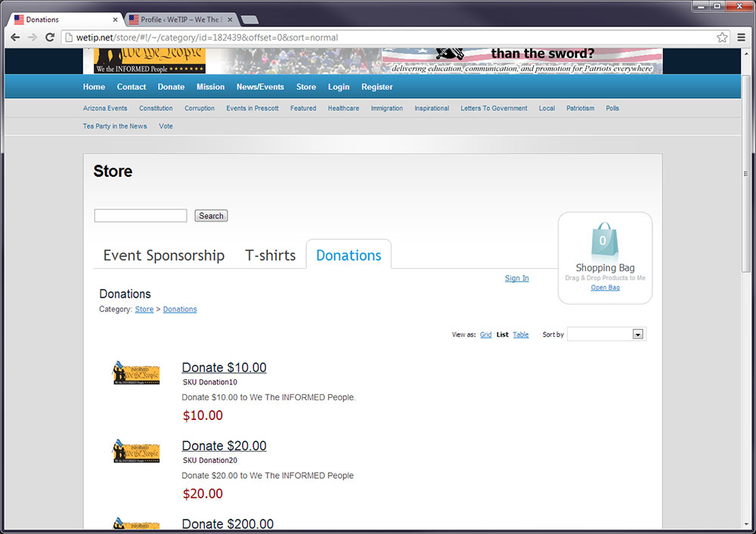Open a new browser tab

pos(249,20)
